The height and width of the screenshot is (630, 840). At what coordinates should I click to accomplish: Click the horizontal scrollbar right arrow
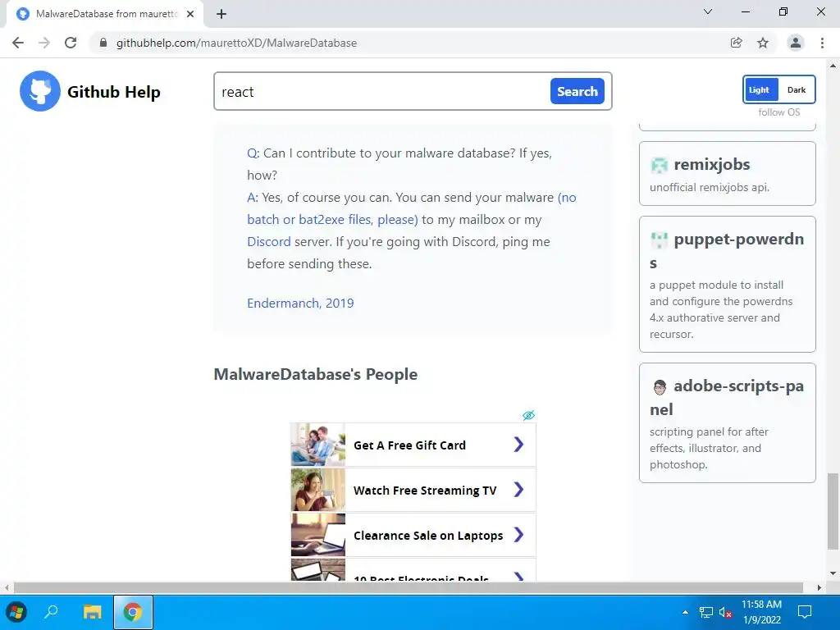pos(819,587)
